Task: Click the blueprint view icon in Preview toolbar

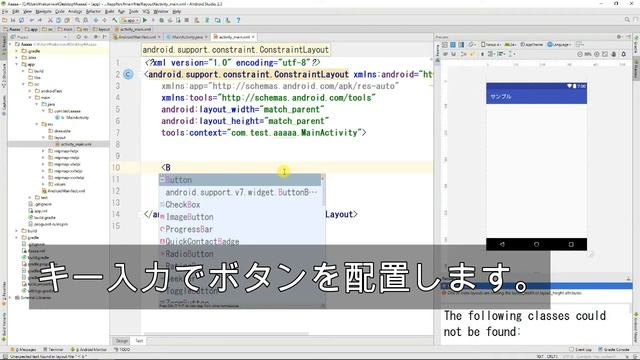Action: coord(453,44)
